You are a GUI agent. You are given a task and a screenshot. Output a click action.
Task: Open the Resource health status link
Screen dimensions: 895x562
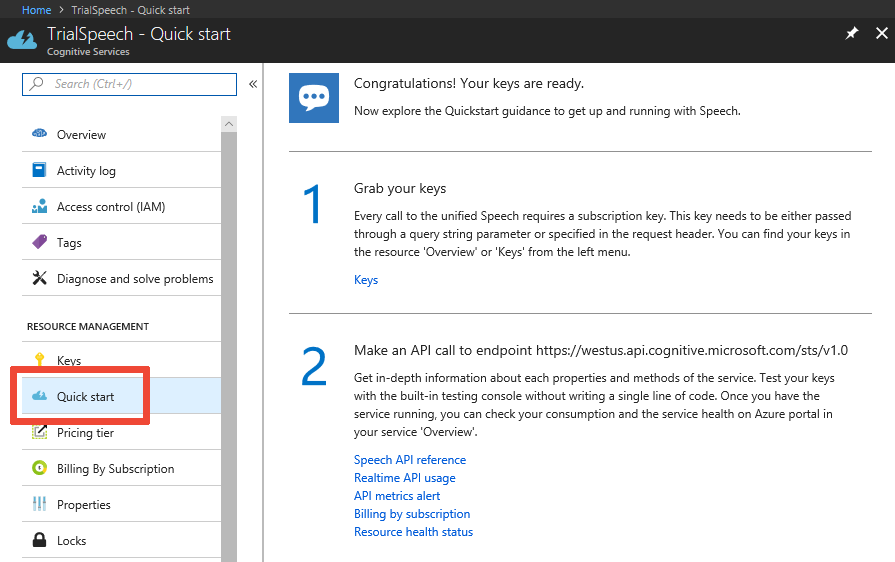click(413, 532)
